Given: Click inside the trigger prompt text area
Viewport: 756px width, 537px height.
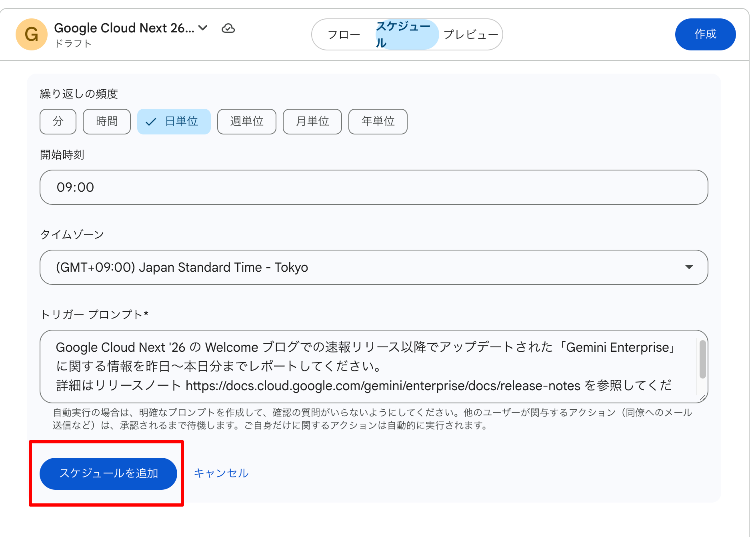Looking at the screenshot, I should pyautogui.click(x=360, y=366).
